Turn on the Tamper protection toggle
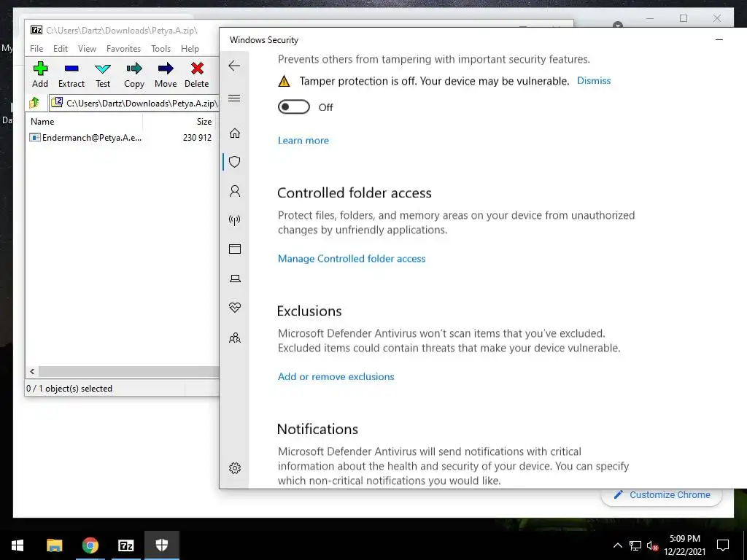This screenshot has height=560, width=747. pos(294,107)
